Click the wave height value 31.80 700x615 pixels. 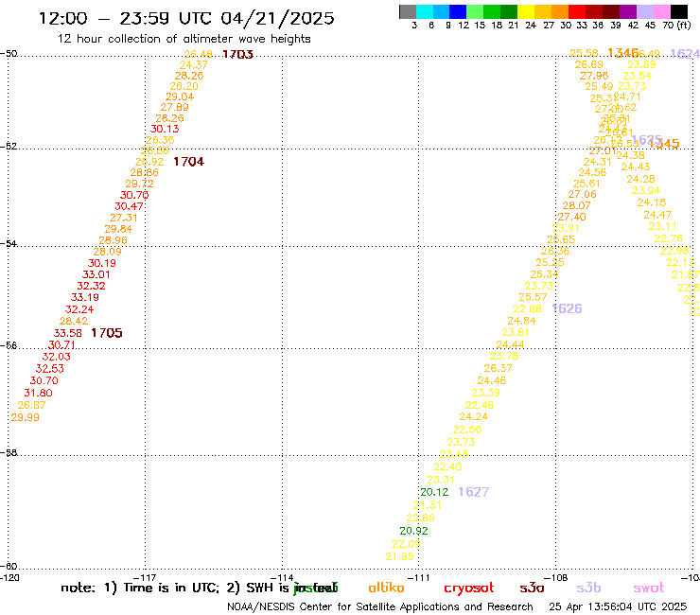click(38, 393)
